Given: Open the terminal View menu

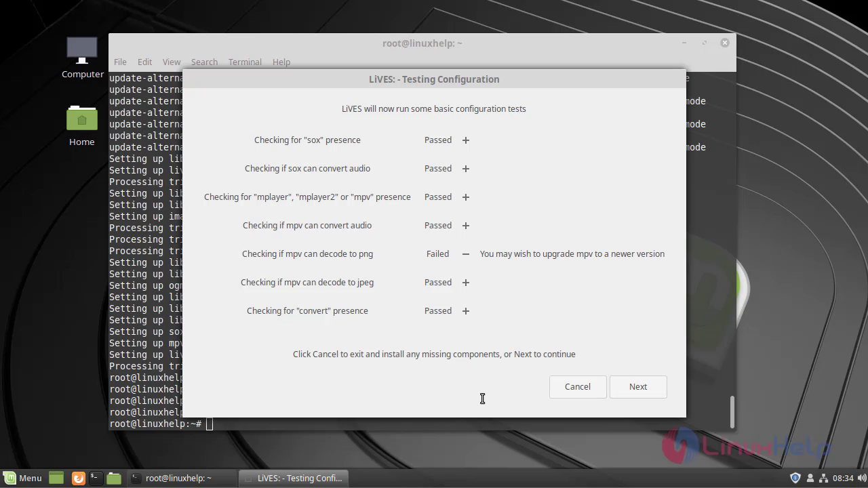Looking at the screenshot, I should click(x=172, y=62).
